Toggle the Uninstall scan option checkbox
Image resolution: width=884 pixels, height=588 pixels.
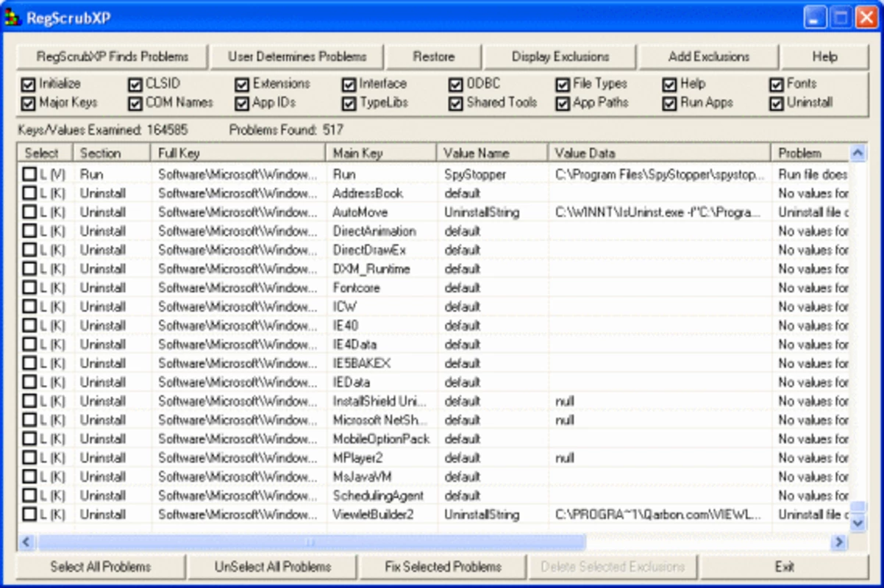[777, 104]
